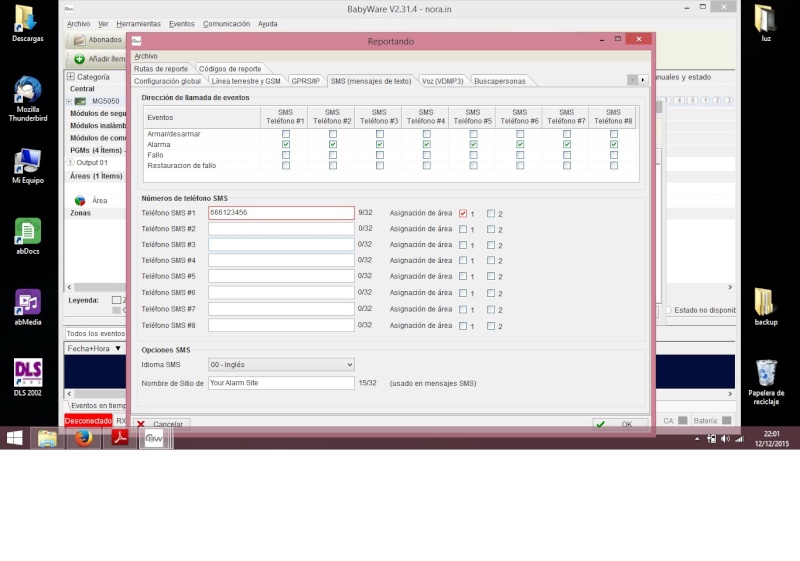Open the abMedia desktop shortcut

pyautogui.click(x=28, y=308)
